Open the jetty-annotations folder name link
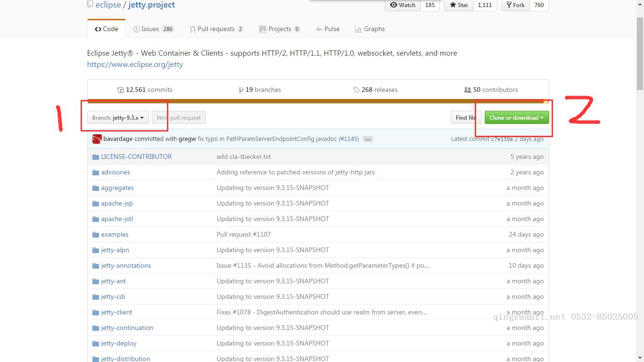The height and width of the screenshot is (362, 644). 126,265
